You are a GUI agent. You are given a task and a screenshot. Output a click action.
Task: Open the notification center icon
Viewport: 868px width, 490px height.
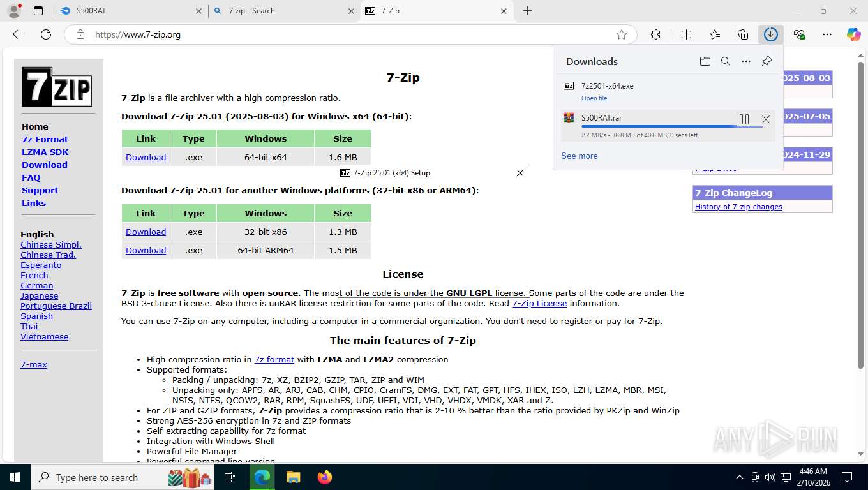pyautogui.click(x=847, y=477)
